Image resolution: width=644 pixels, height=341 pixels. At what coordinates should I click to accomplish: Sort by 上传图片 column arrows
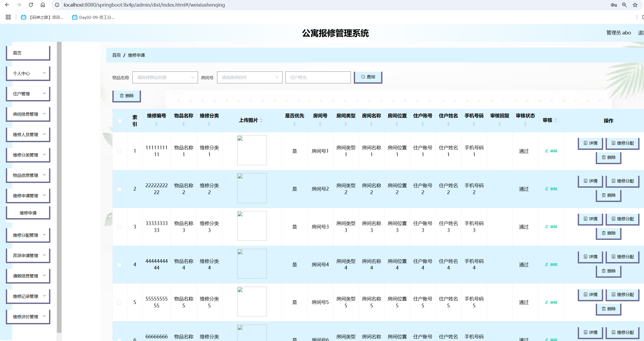(x=261, y=120)
